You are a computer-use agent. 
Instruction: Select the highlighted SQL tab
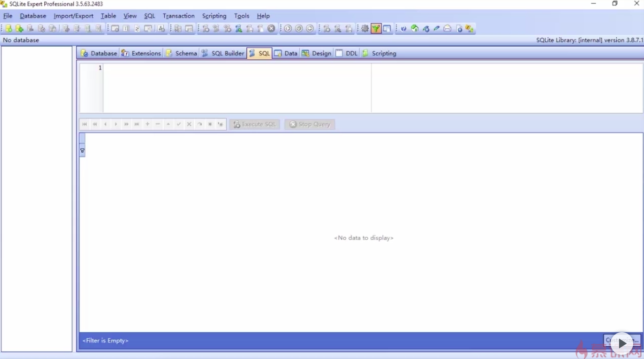pyautogui.click(x=259, y=53)
